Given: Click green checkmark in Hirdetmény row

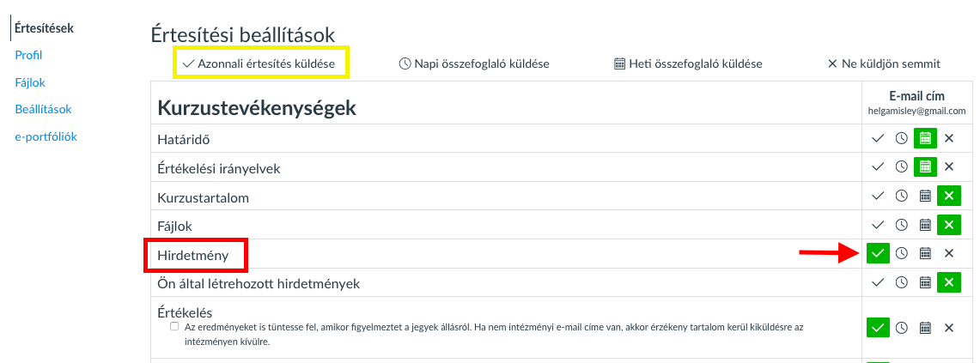Looking at the screenshot, I should pyautogui.click(x=878, y=253).
